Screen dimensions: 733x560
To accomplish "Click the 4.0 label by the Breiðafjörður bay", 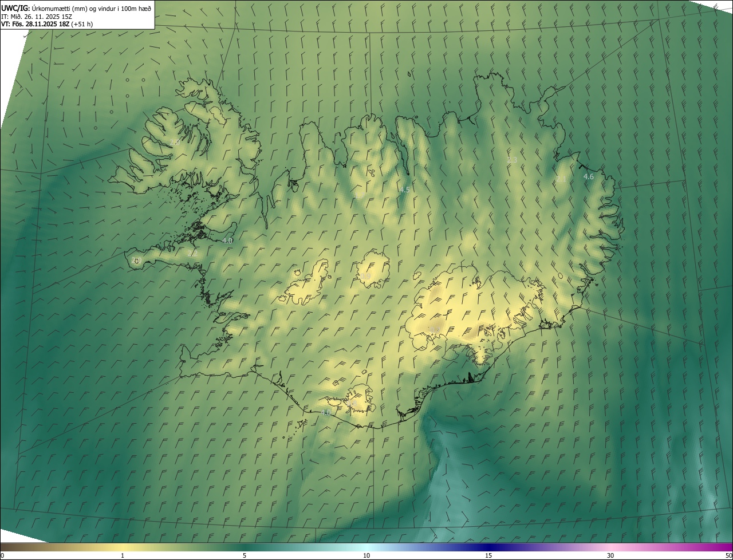I will click(x=227, y=241).
